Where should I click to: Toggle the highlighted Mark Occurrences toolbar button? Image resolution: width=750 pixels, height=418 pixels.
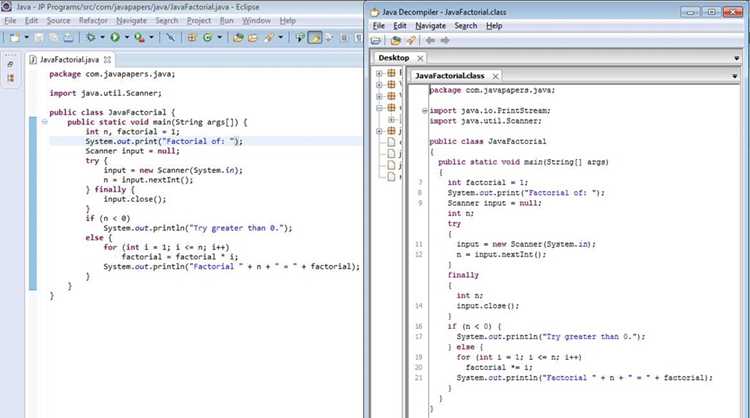coord(315,37)
